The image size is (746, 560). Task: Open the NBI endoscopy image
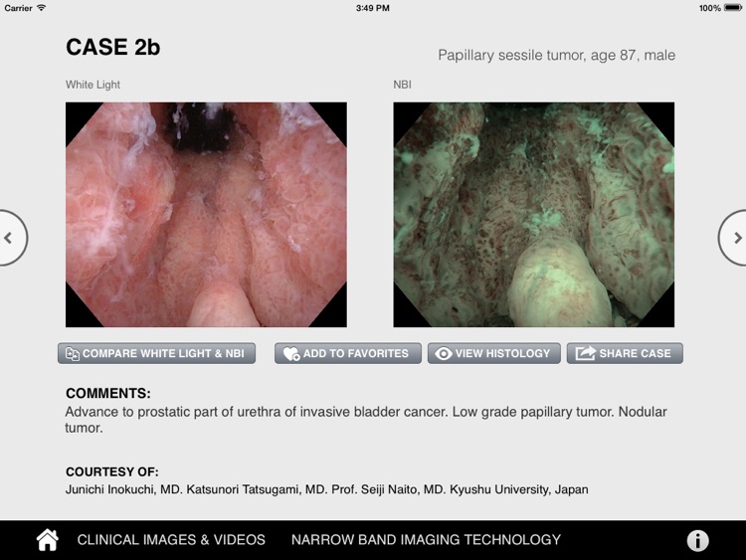point(534,215)
